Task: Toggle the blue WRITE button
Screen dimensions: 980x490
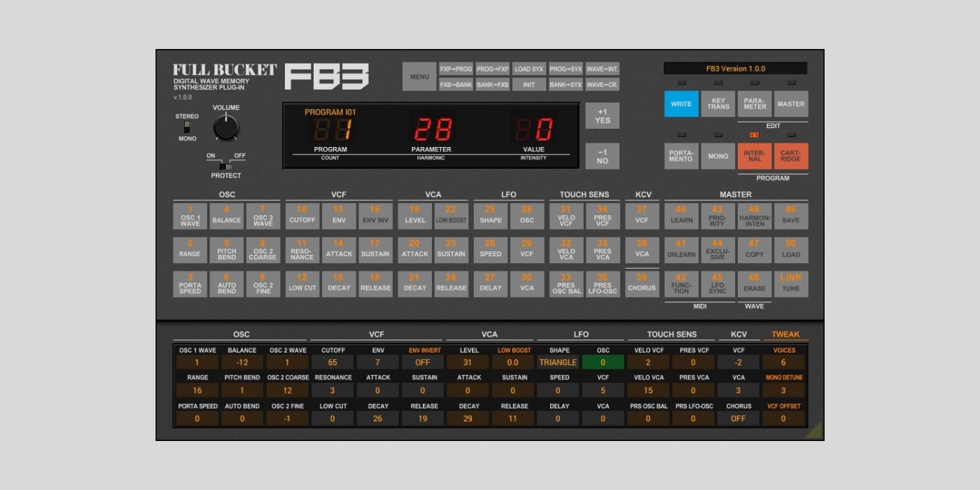Action: (x=681, y=104)
